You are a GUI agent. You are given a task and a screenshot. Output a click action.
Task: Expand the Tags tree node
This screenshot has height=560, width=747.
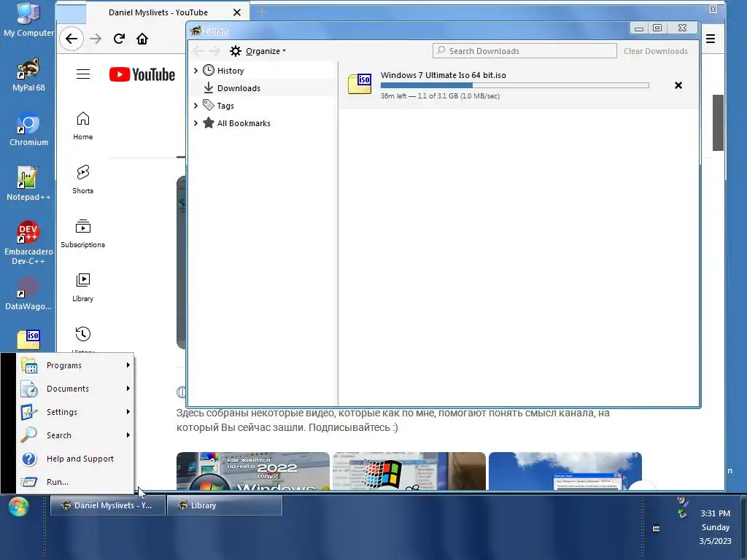[x=196, y=106]
